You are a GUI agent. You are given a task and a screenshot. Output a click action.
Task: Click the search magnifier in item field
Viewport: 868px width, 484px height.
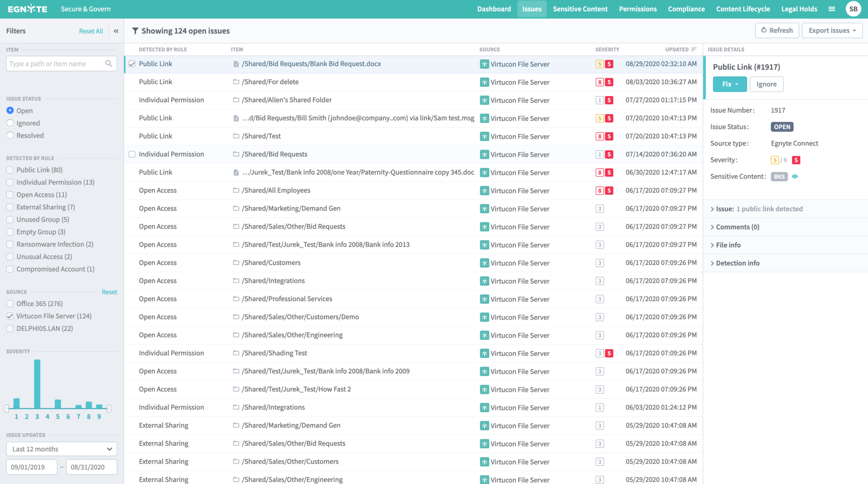109,64
